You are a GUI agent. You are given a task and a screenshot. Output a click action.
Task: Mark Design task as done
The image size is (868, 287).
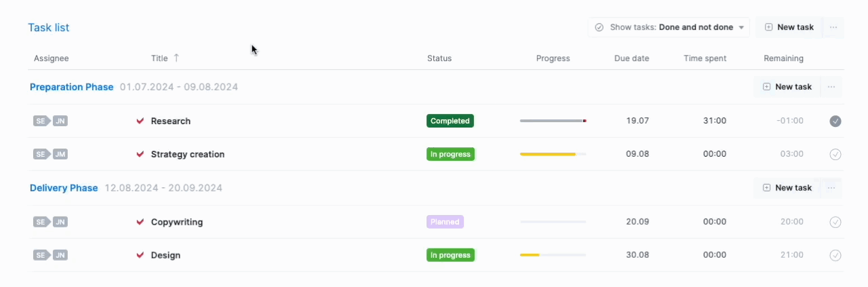click(x=835, y=255)
